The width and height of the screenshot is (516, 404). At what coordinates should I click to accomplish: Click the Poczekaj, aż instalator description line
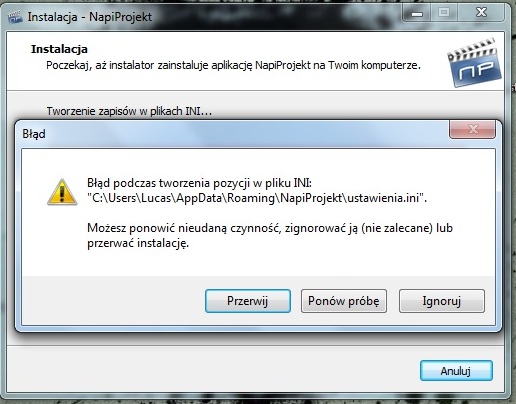pyautogui.click(x=233, y=65)
